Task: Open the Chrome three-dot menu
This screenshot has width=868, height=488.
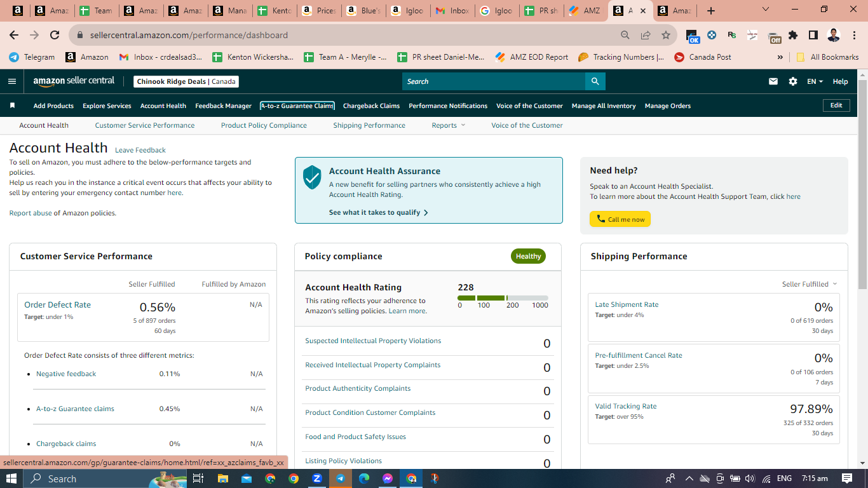Action: click(x=854, y=35)
